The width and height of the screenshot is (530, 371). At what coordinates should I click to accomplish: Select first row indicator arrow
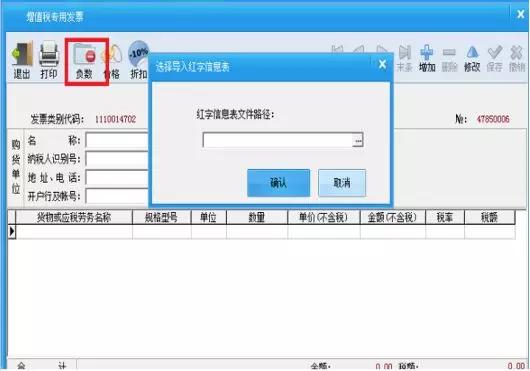coord(12,232)
